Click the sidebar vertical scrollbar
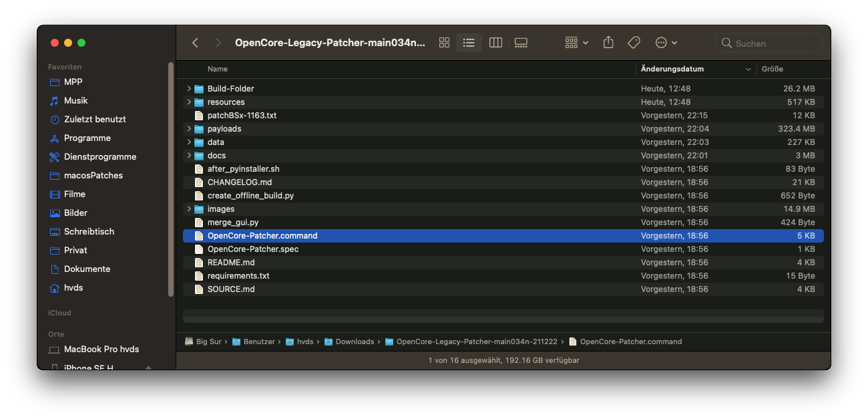 pos(171,179)
